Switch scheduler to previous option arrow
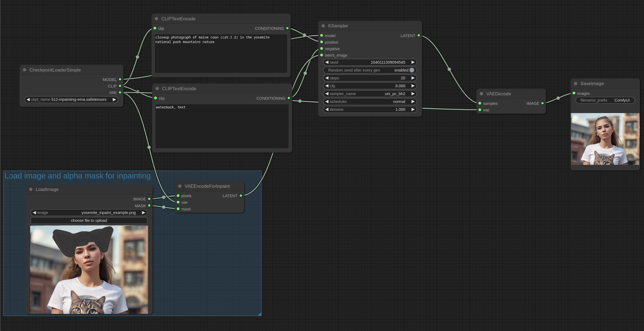Screen dimensions: 644x331 tap(327, 101)
